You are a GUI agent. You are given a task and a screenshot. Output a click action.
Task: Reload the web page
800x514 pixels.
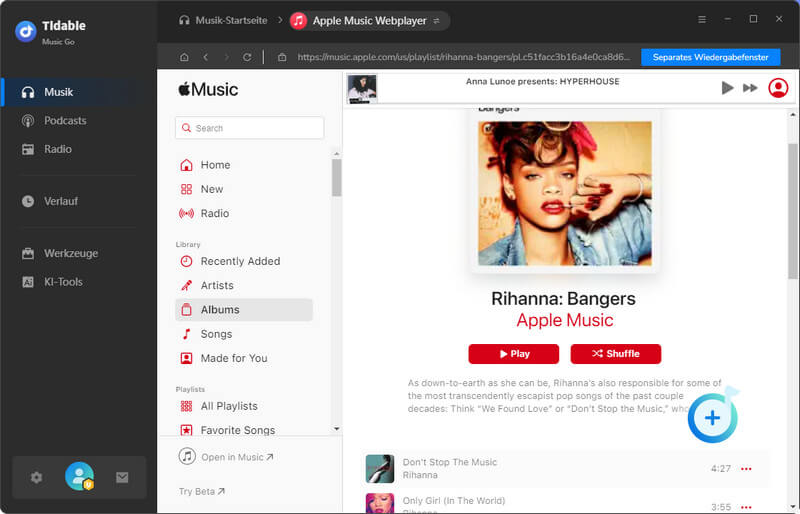247,57
